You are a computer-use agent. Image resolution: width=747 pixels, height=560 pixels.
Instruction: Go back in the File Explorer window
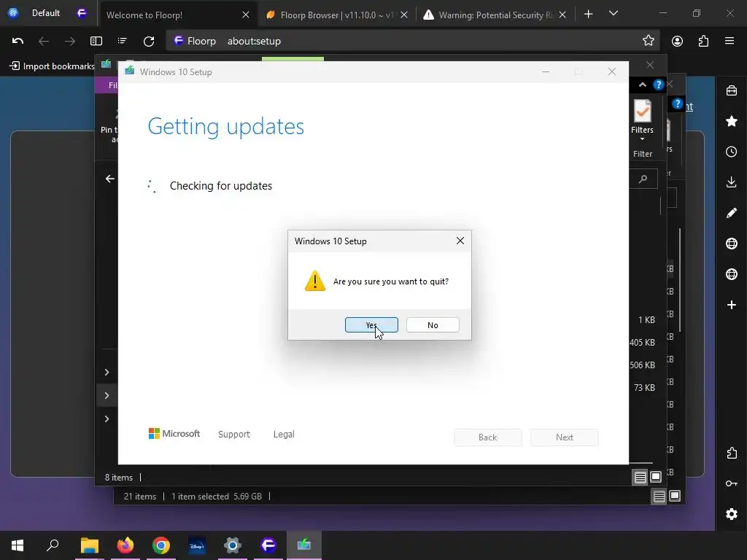[110, 179]
